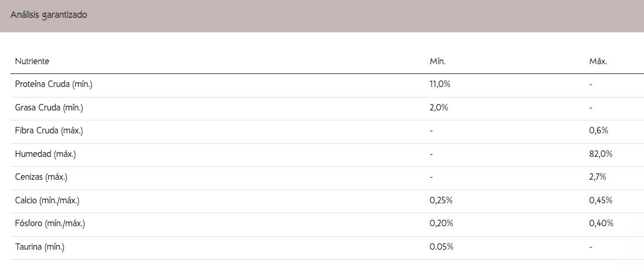Click the Humedad (máx.) row label
This screenshot has height=272, width=644.
pos(46,155)
